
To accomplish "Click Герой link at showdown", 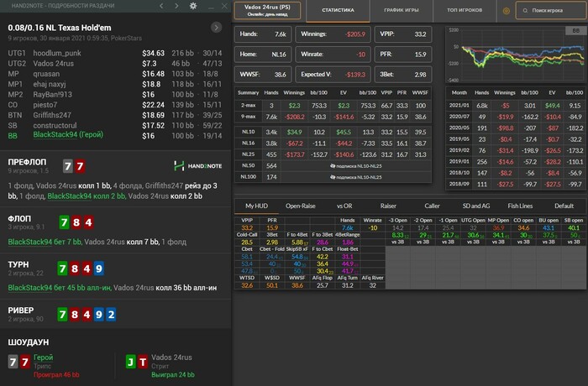I will tap(43, 357).
